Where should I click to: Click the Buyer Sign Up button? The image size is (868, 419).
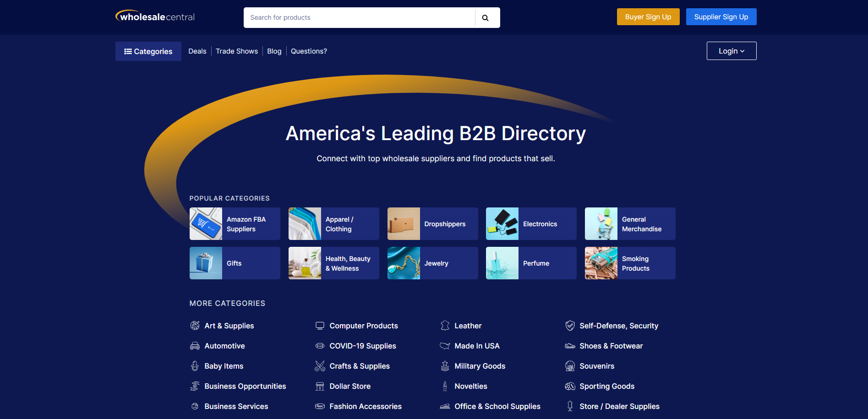pos(648,17)
